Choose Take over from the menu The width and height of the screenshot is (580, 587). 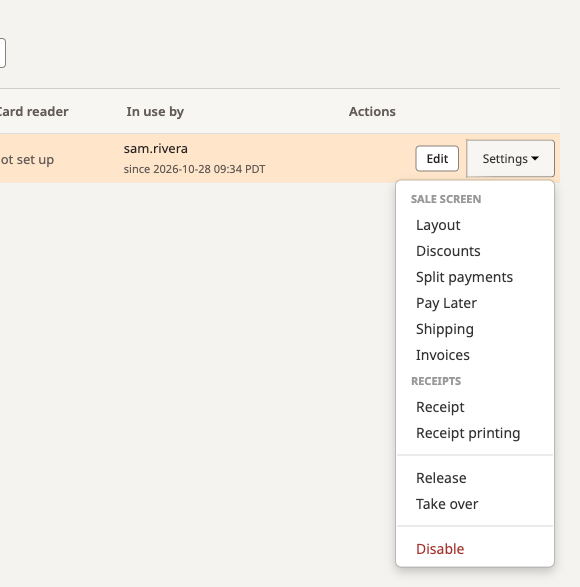(x=475, y=504)
